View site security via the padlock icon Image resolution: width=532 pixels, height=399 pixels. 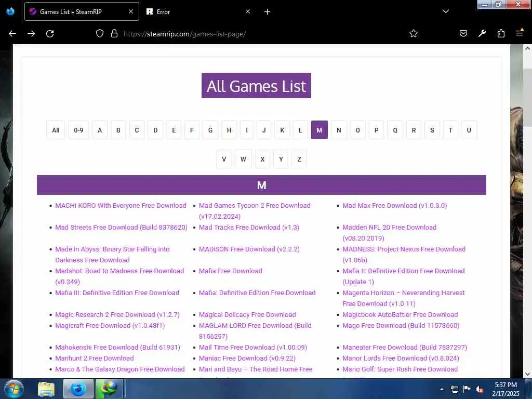point(114,33)
